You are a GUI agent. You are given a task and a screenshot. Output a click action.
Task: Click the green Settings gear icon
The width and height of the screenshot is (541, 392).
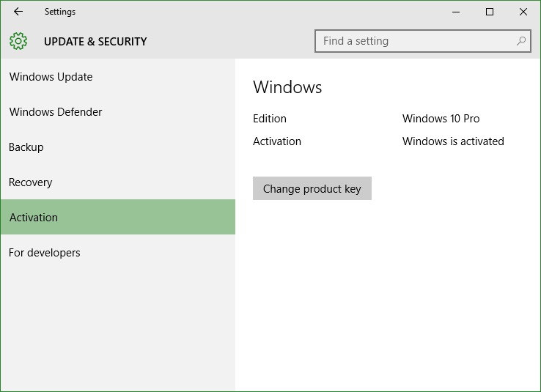click(18, 41)
